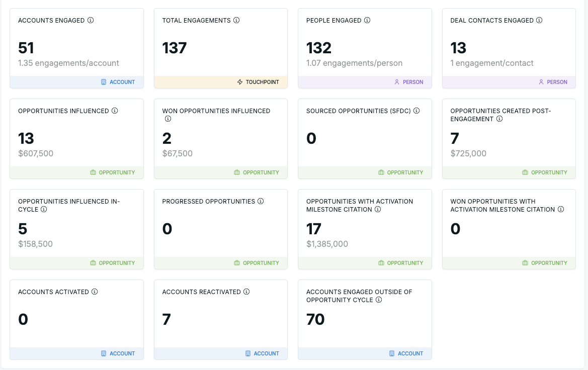Viewport: 588px width, 370px height.
Task: Click the 51 value in Accounts Engaged
Action: [x=26, y=48]
